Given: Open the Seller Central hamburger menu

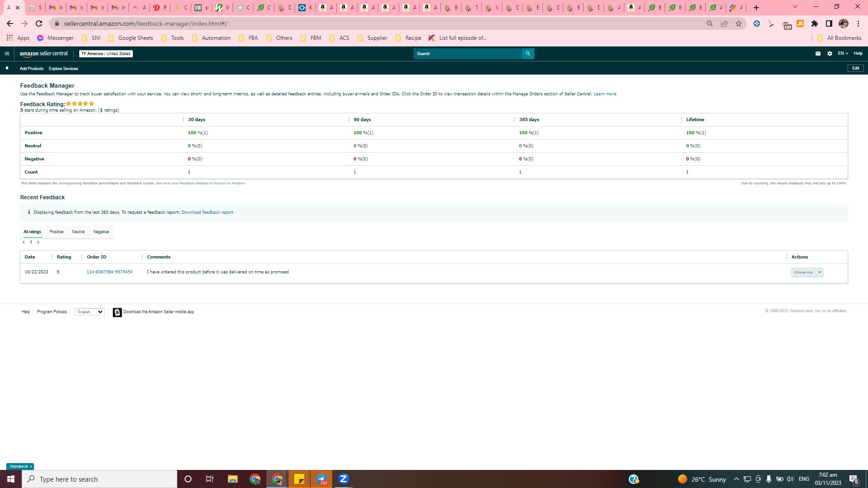Looking at the screenshot, I should click(x=7, y=53).
